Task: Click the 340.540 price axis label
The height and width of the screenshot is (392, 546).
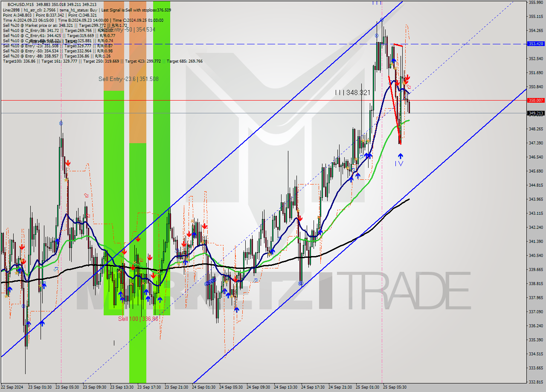Action: tap(536, 256)
